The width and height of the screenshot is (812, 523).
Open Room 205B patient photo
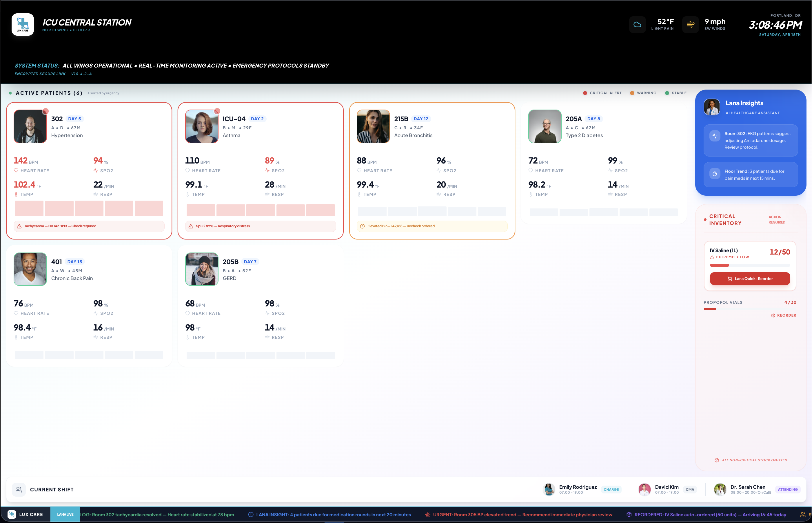click(x=202, y=269)
